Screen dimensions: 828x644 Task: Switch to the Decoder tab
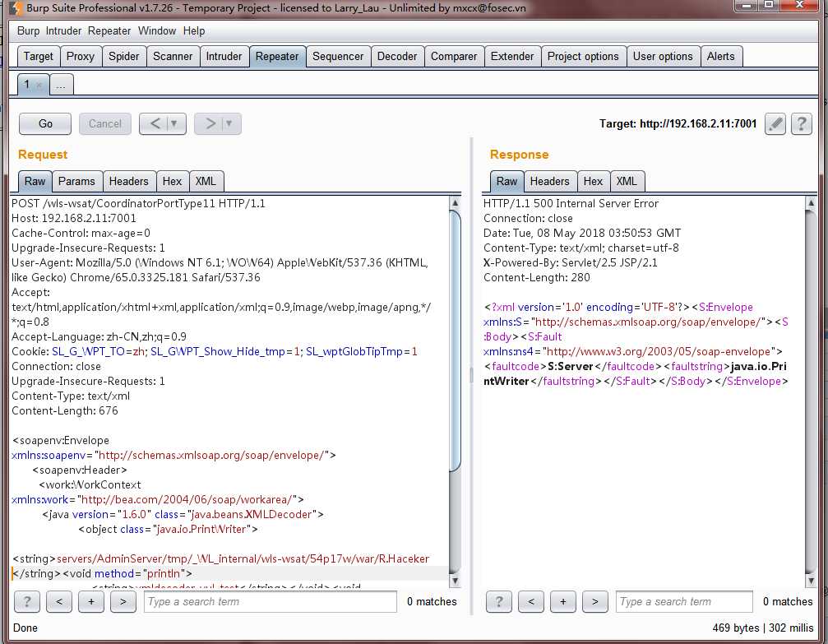pyautogui.click(x=397, y=57)
